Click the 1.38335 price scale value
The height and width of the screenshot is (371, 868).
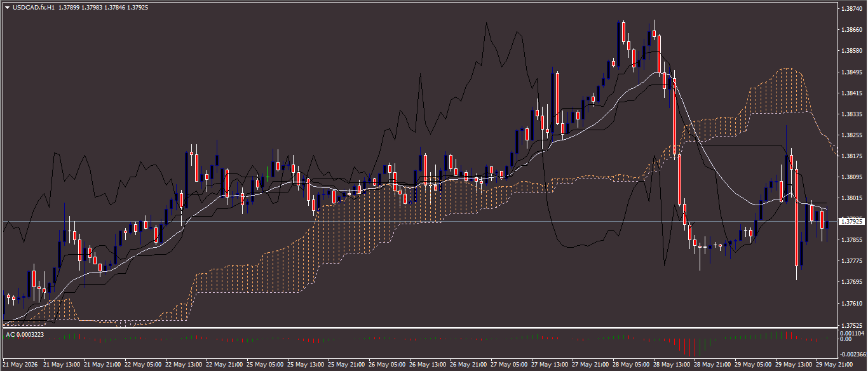point(851,114)
